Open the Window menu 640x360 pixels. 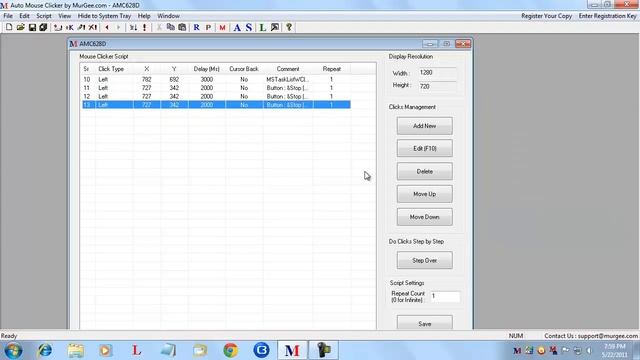(x=169, y=16)
